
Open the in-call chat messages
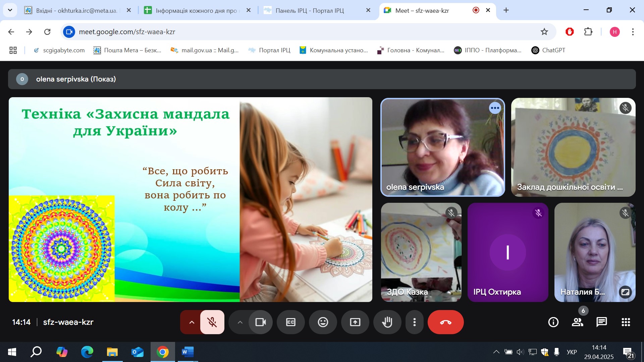601,322
